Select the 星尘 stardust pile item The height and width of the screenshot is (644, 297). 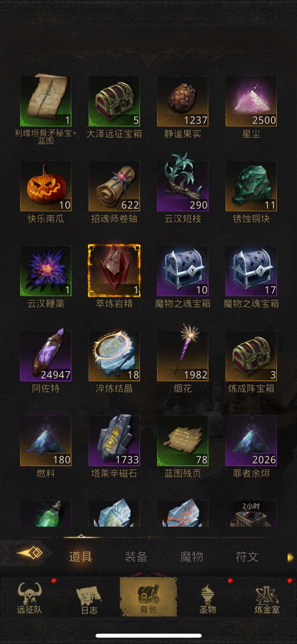251,101
